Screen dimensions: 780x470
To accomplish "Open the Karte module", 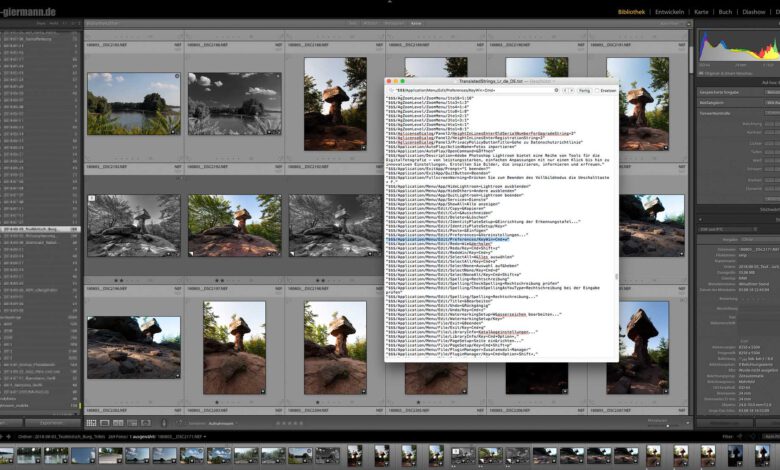I will (x=701, y=12).
